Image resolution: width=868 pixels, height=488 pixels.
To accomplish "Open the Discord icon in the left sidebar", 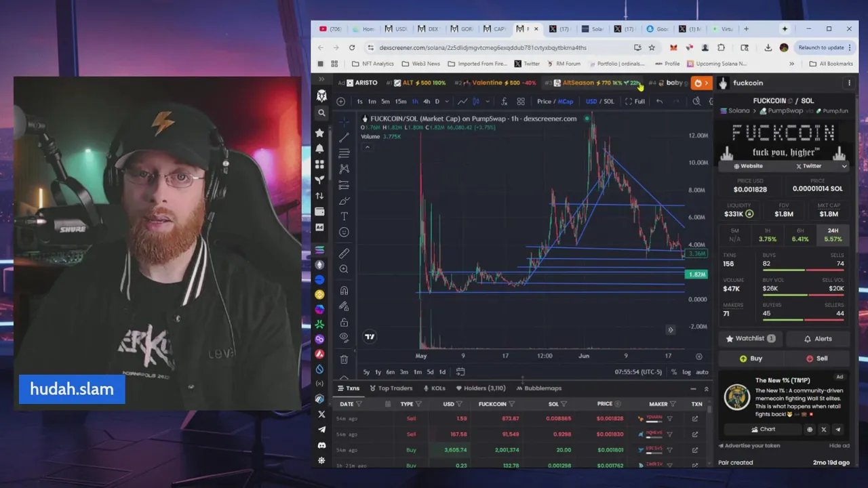I will 321,445.
